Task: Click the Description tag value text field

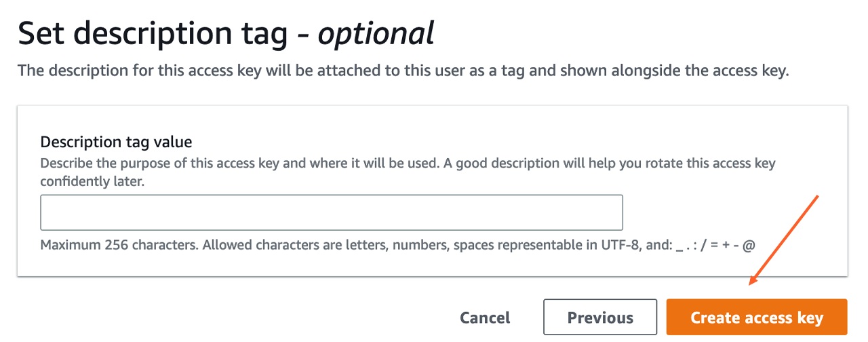Action: (332, 212)
